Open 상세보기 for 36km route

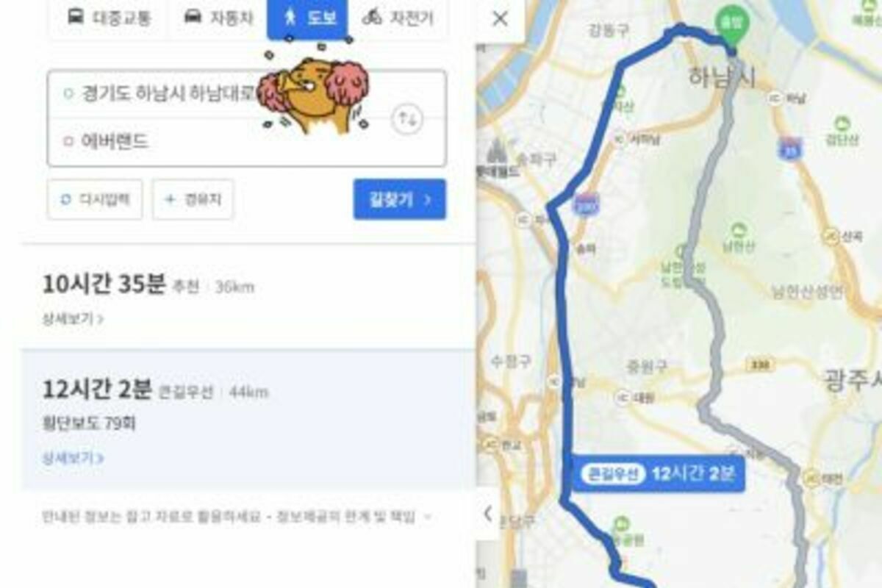pyautogui.click(x=73, y=320)
